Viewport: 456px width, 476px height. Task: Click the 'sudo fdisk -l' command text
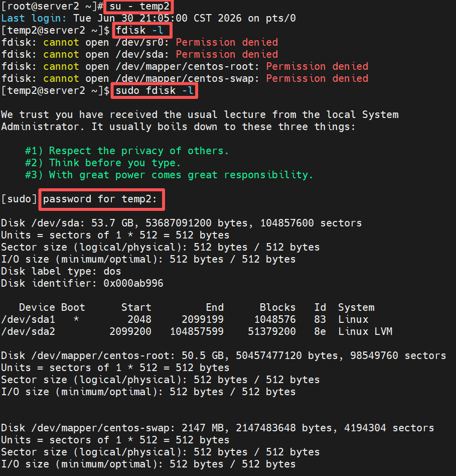(155, 90)
